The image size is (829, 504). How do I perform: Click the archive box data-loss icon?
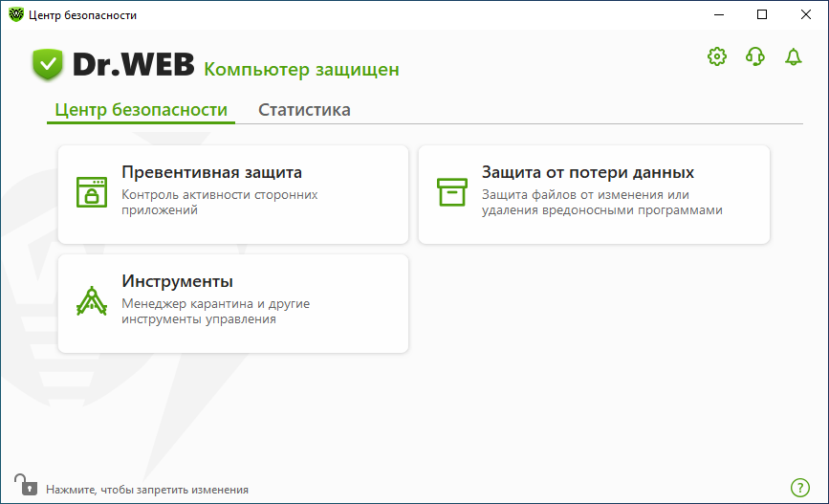[x=452, y=192]
